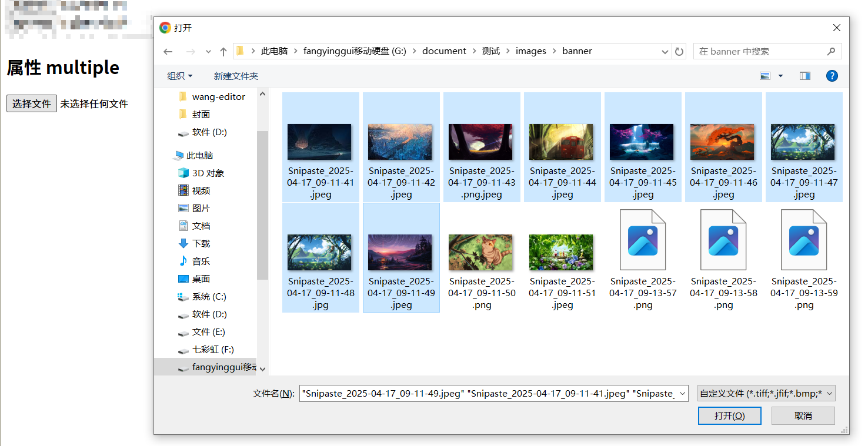The width and height of the screenshot is (868, 446).
Task: Click document in the breadcrumb path
Action: [x=444, y=51]
